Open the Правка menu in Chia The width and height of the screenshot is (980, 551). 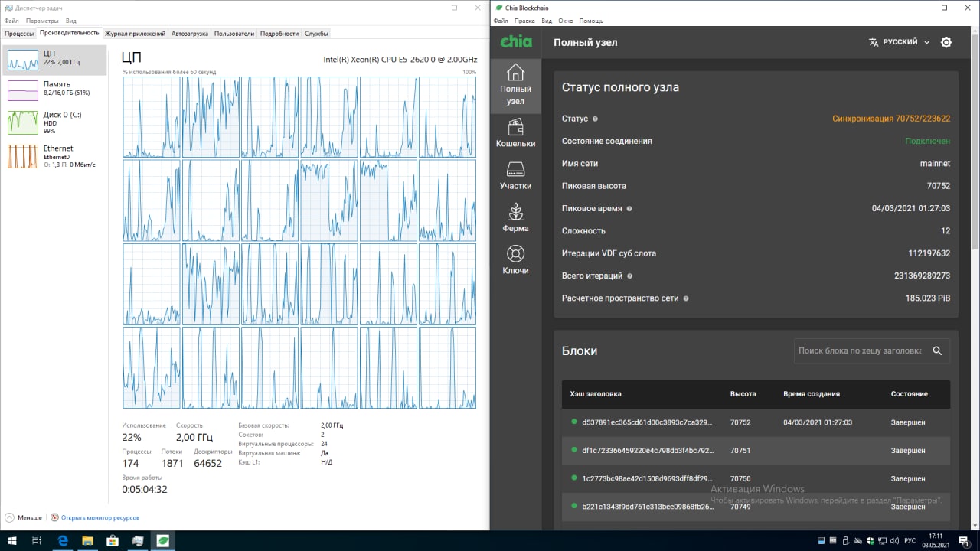(524, 21)
